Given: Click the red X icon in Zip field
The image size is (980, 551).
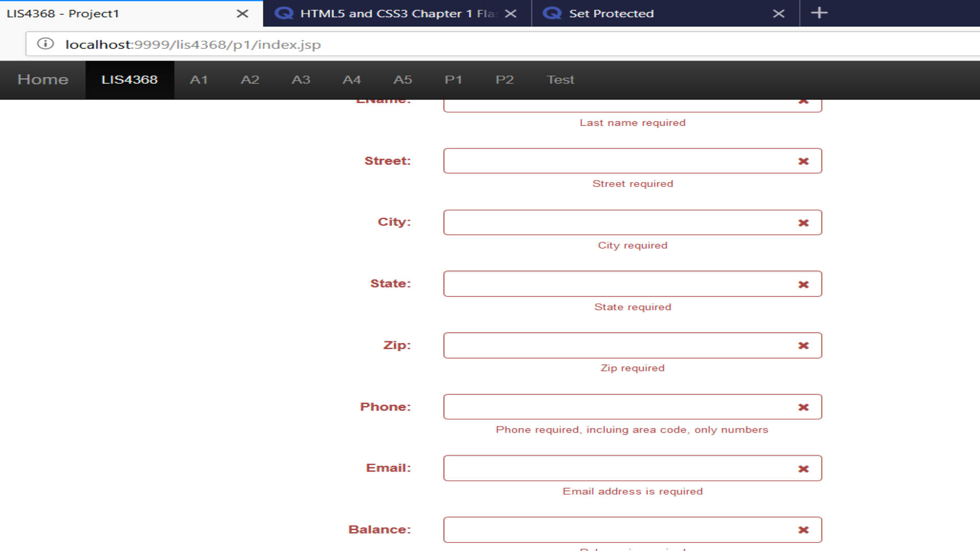Looking at the screenshot, I should pos(803,346).
